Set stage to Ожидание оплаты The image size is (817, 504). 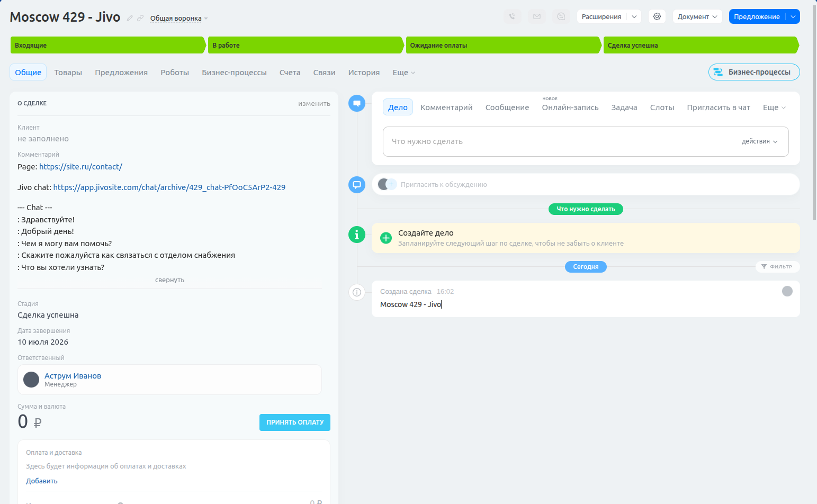503,45
